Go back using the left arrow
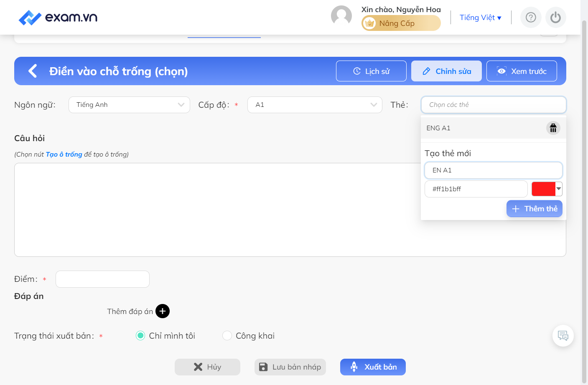The image size is (588, 385). [x=33, y=71]
